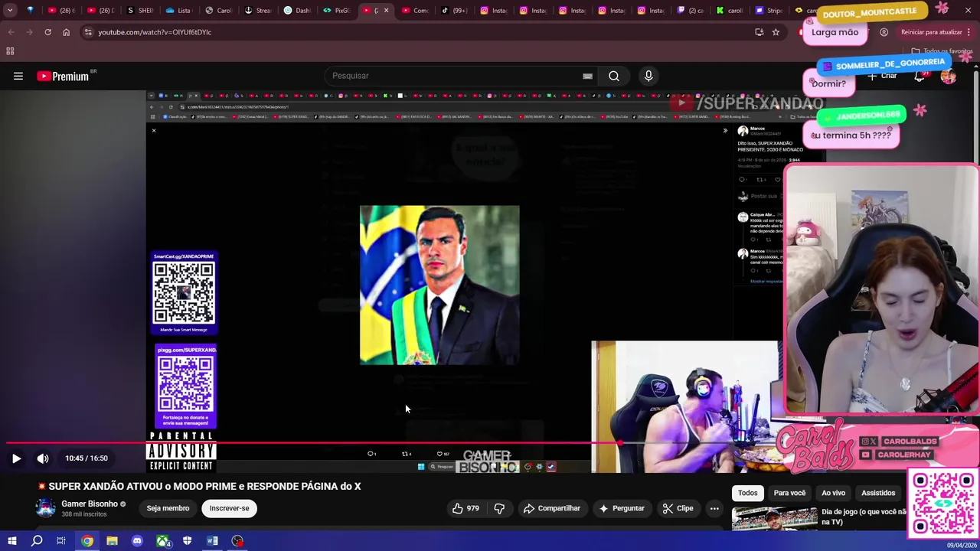Like the video with 979 likes
Viewport: 980px width, 551px height.
click(465, 508)
